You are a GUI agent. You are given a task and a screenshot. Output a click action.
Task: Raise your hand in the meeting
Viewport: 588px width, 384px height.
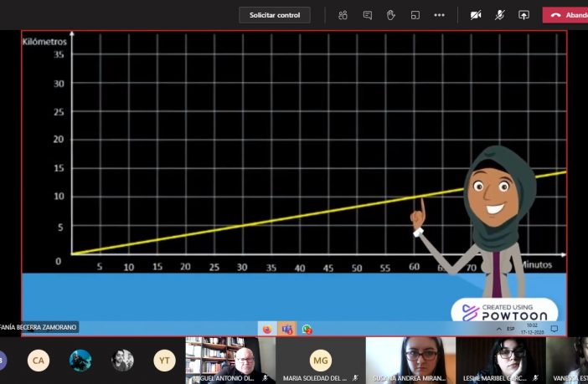(x=391, y=15)
